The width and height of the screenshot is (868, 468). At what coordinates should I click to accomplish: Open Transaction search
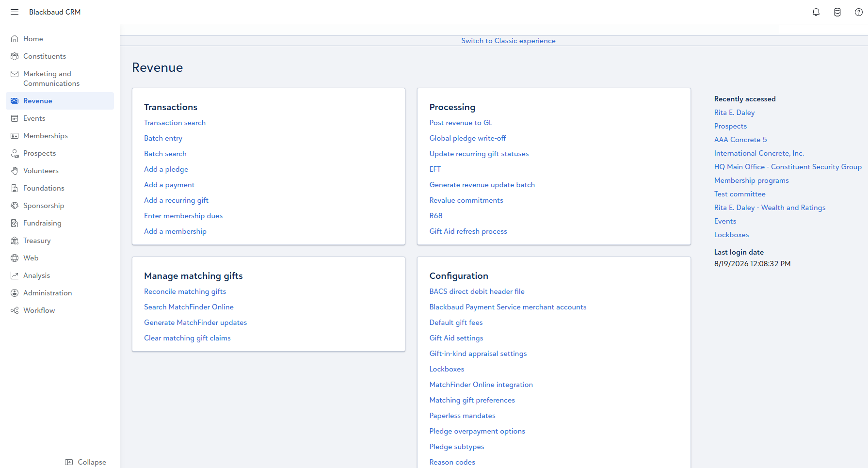pyautogui.click(x=175, y=123)
